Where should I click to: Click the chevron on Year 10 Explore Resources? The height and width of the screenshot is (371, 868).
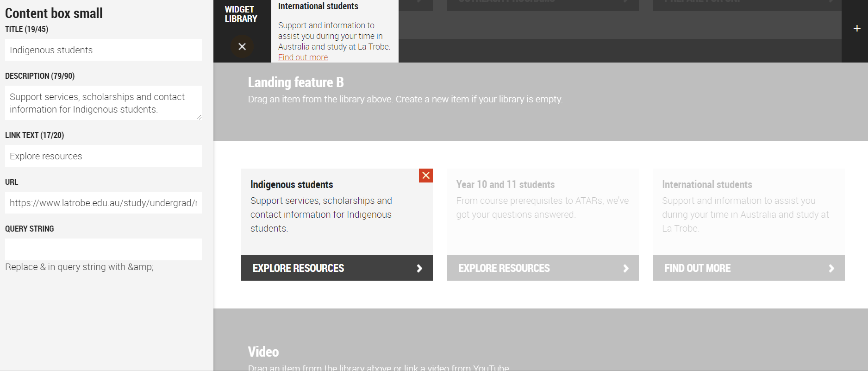625,268
